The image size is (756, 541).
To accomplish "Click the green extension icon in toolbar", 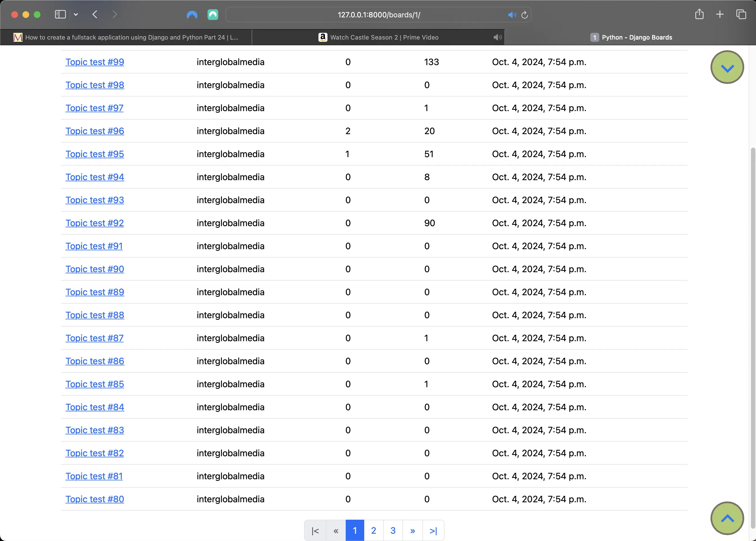I will (x=213, y=15).
